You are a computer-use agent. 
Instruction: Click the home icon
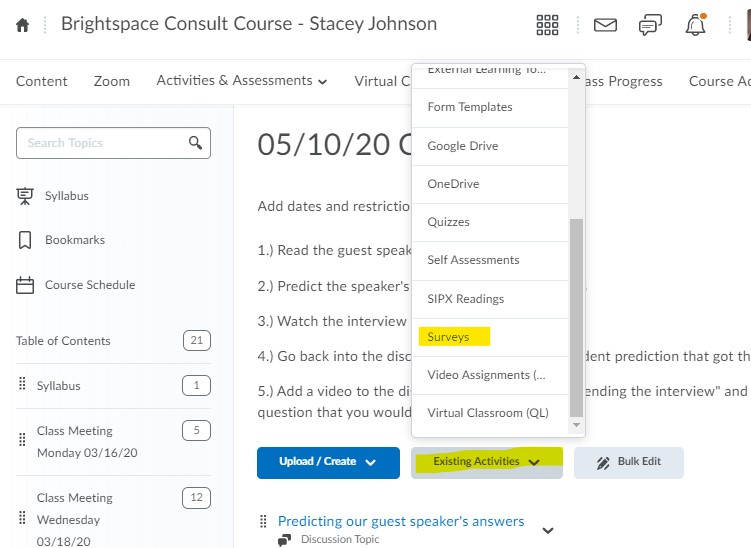[x=22, y=25]
